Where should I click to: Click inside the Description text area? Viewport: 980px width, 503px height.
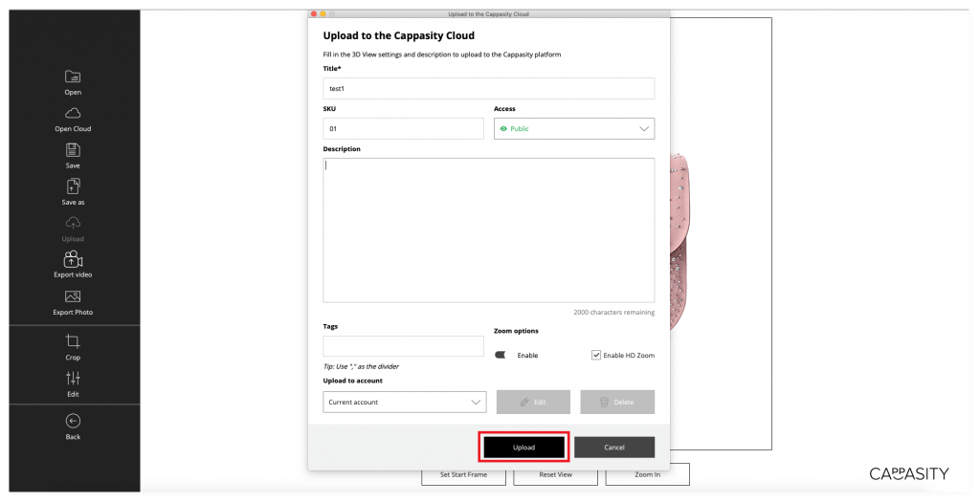[489, 230]
